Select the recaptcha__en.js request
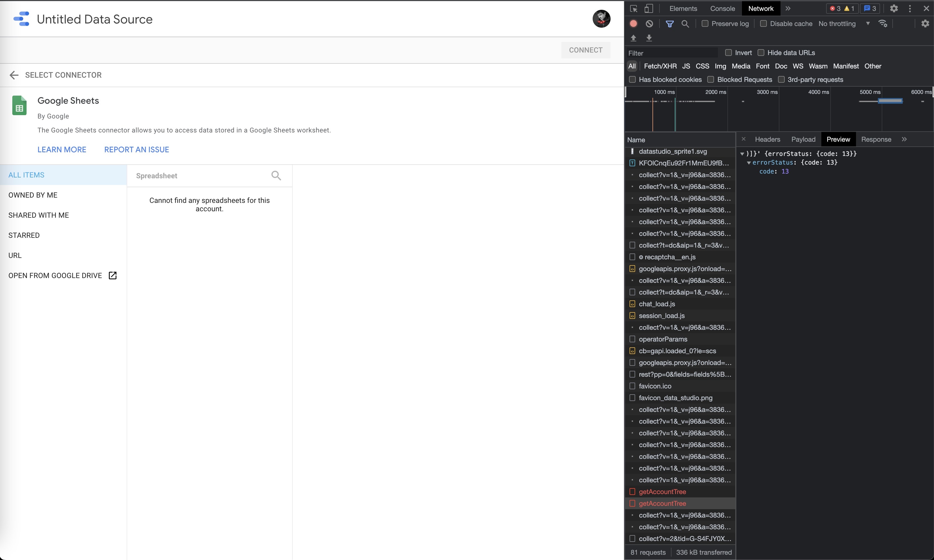Image resolution: width=934 pixels, height=560 pixels. tap(680, 257)
